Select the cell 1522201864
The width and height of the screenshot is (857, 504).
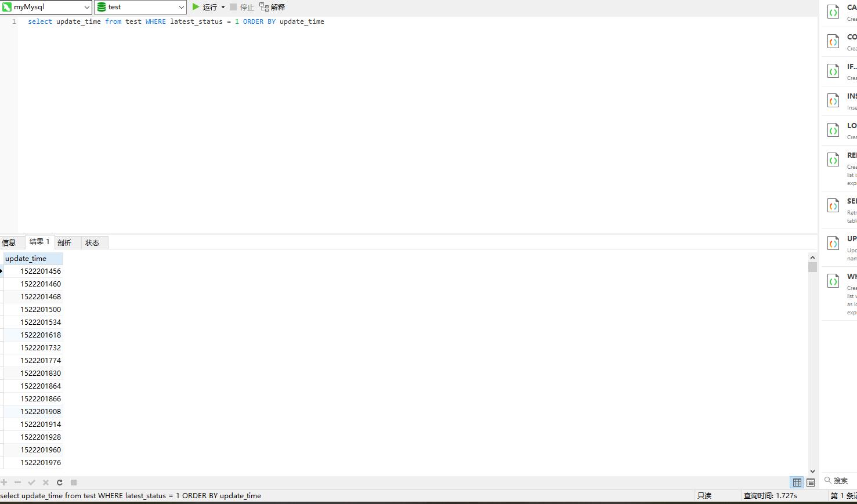[33, 386]
